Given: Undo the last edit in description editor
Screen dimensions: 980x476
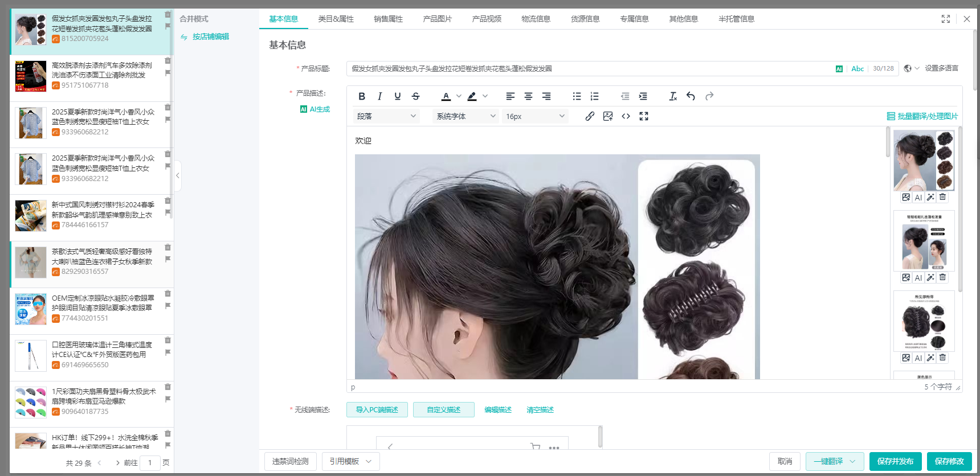Looking at the screenshot, I should pos(691,96).
